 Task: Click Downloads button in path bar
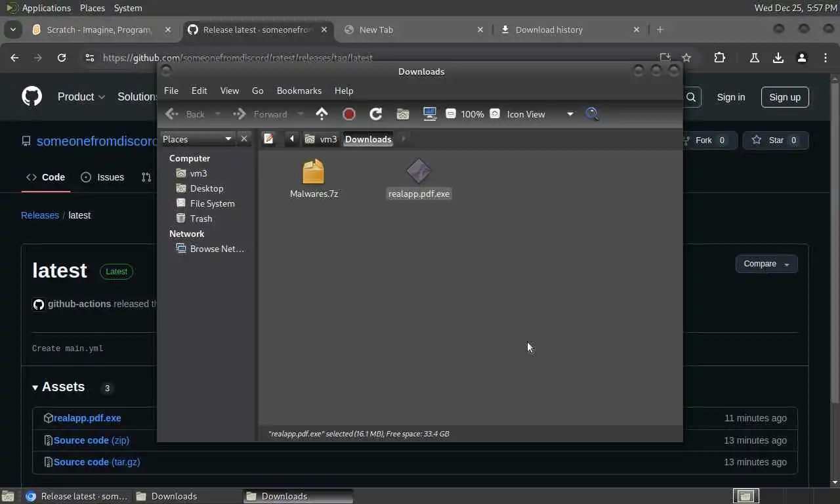point(368,138)
